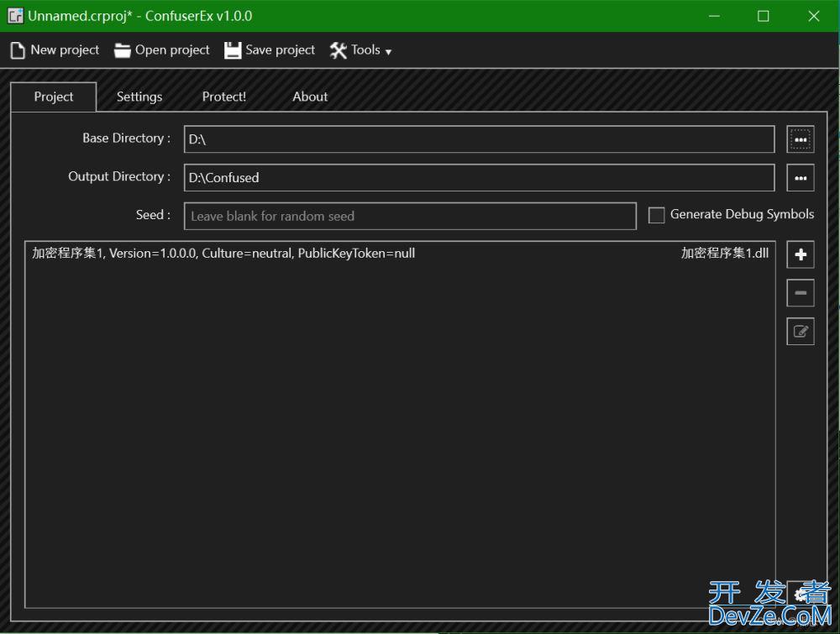Maximize the ConfuserEx window
Image resolution: width=840 pixels, height=634 pixels.
(x=764, y=16)
